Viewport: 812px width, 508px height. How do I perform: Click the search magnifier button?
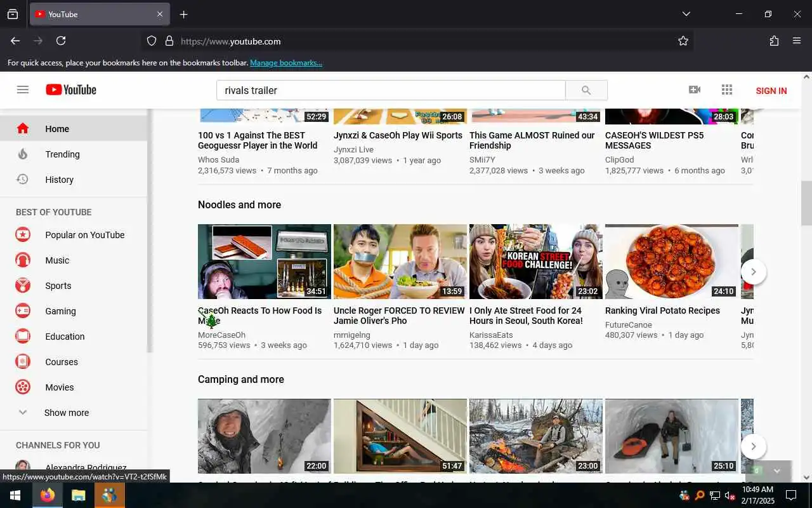point(586,90)
